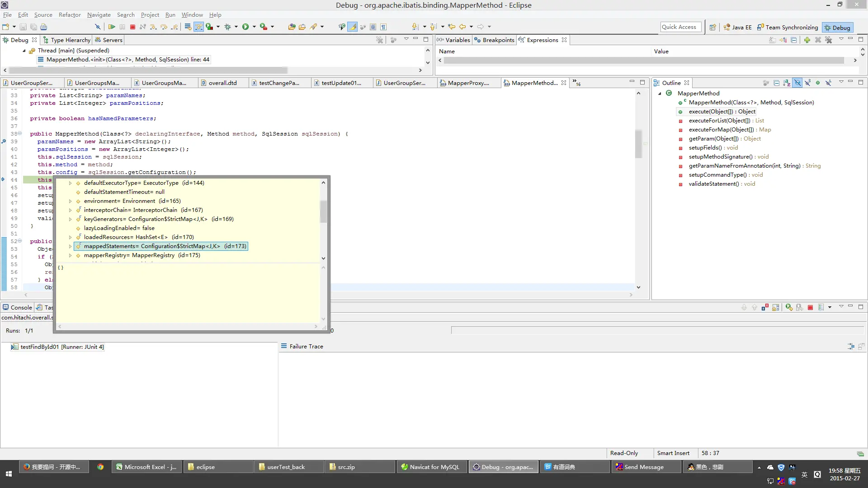Click the Debug bug launch icon
Image resolution: width=868 pixels, height=488 pixels.
[x=228, y=27]
